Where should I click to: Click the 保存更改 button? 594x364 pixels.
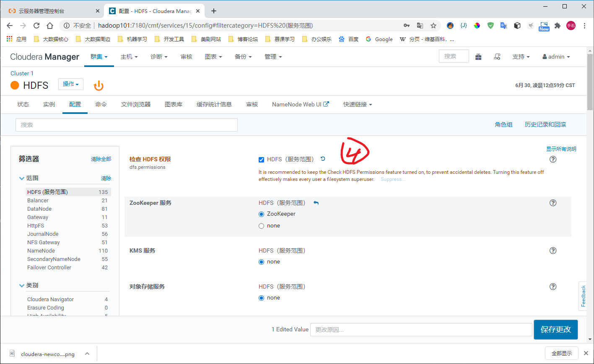[556, 329]
